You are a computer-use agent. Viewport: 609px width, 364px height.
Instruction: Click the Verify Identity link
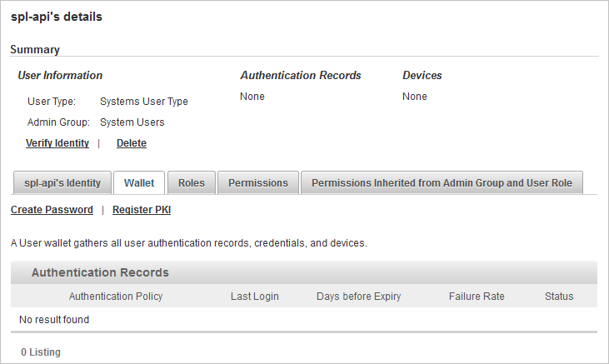(57, 143)
